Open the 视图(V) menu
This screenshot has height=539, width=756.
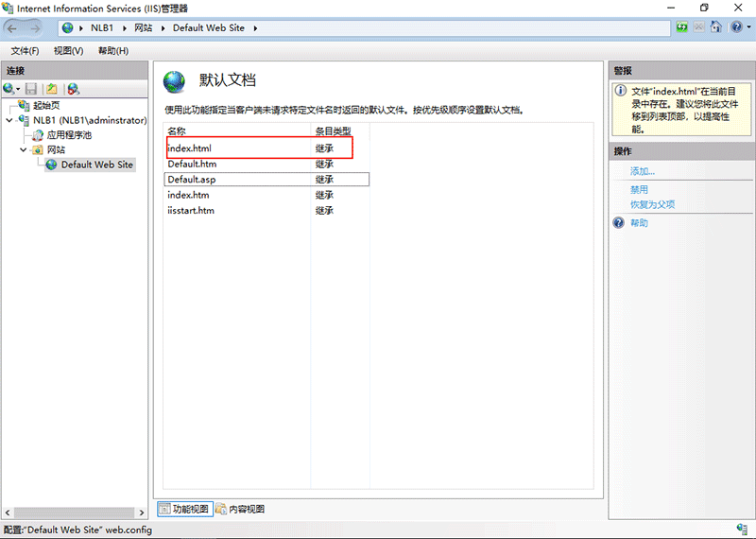[68, 51]
